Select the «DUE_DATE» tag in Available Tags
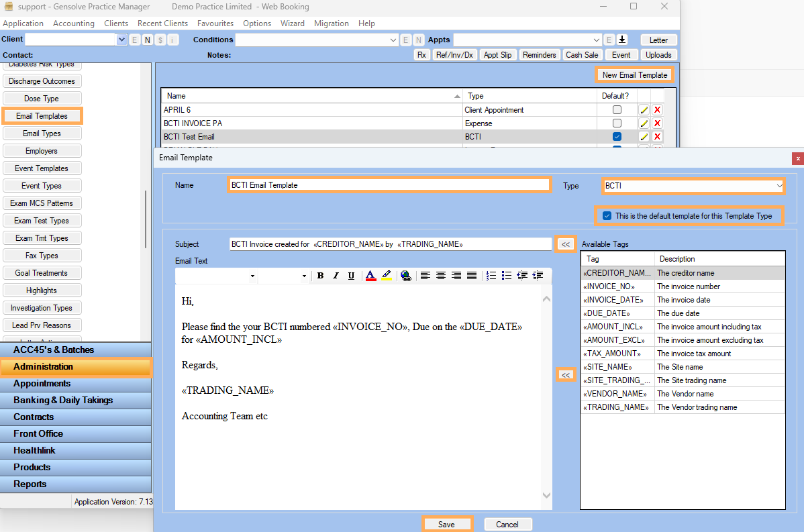 pyautogui.click(x=609, y=313)
